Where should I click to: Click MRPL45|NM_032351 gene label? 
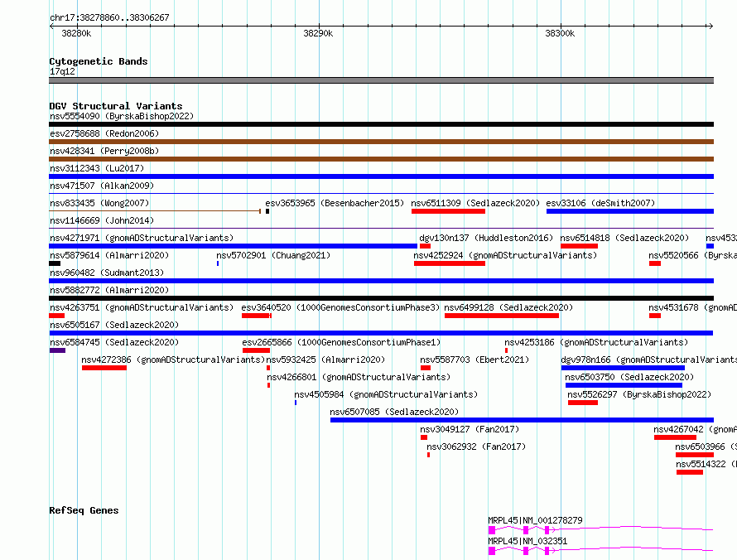click(527, 541)
